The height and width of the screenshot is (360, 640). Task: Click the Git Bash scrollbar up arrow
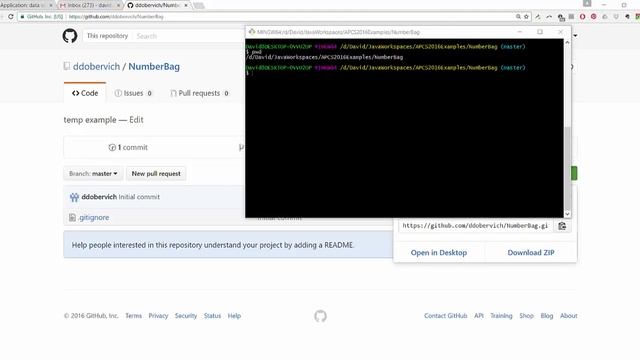point(567,42)
